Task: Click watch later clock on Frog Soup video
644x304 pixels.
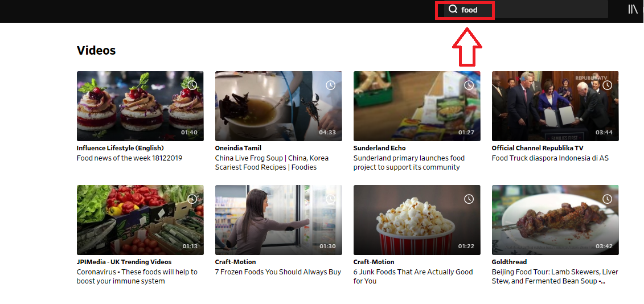Action: pyautogui.click(x=331, y=85)
